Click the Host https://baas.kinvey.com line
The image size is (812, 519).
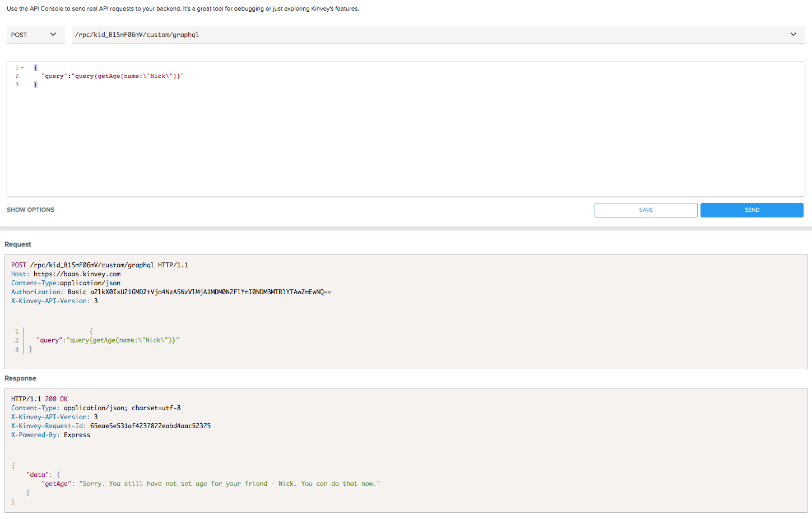pyautogui.click(x=66, y=274)
